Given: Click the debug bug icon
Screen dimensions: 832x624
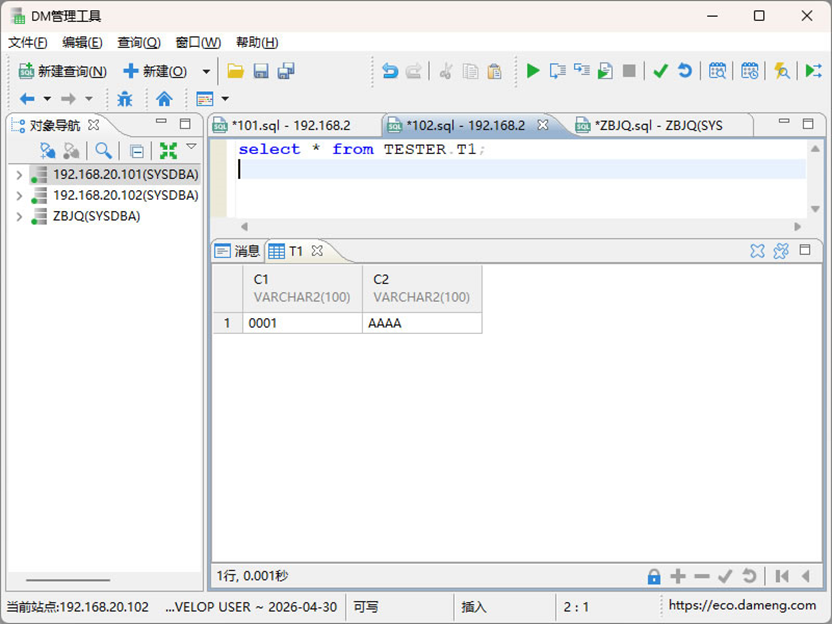Looking at the screenshot, I should [125, 99].
